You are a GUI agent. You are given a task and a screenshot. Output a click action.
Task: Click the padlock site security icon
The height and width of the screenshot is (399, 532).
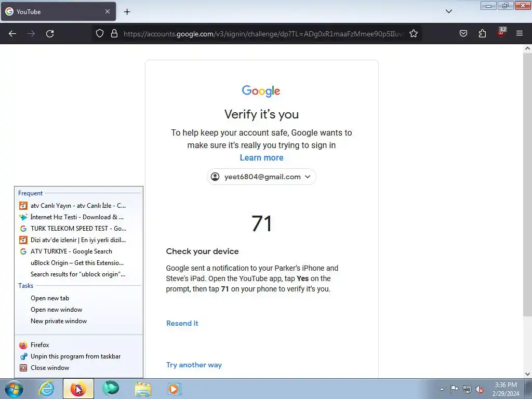pyautogui.click(x=114, y=34)
